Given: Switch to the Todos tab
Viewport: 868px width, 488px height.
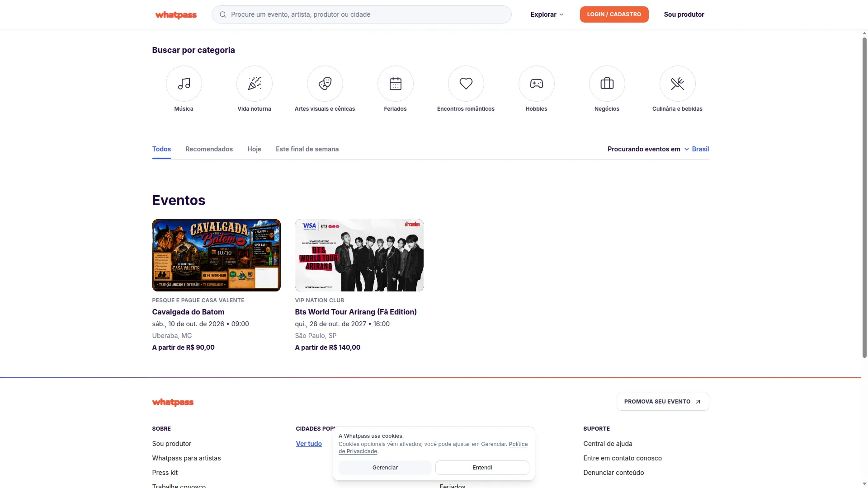Looking at the screenshot, I should 161,149.
